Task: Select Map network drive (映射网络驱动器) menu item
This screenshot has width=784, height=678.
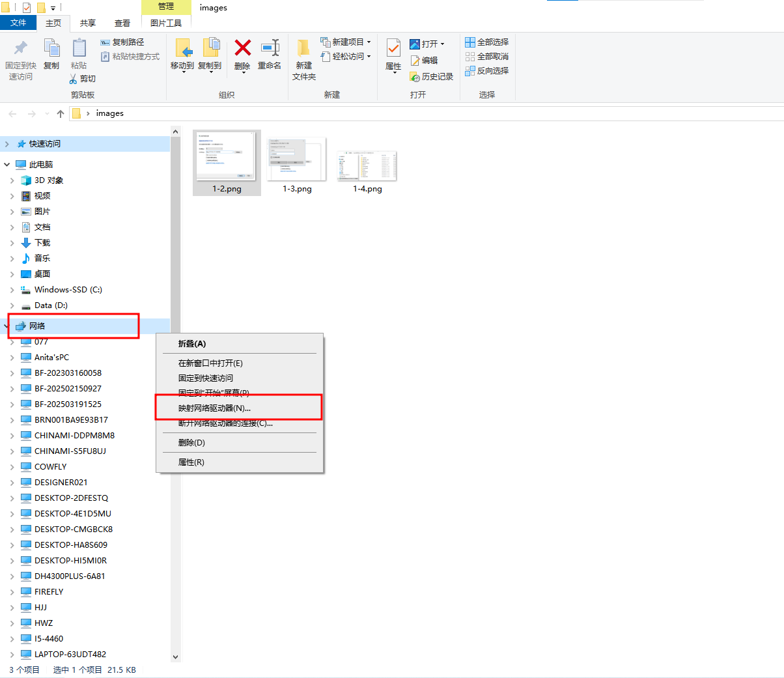Action: (x=214, y=408)
